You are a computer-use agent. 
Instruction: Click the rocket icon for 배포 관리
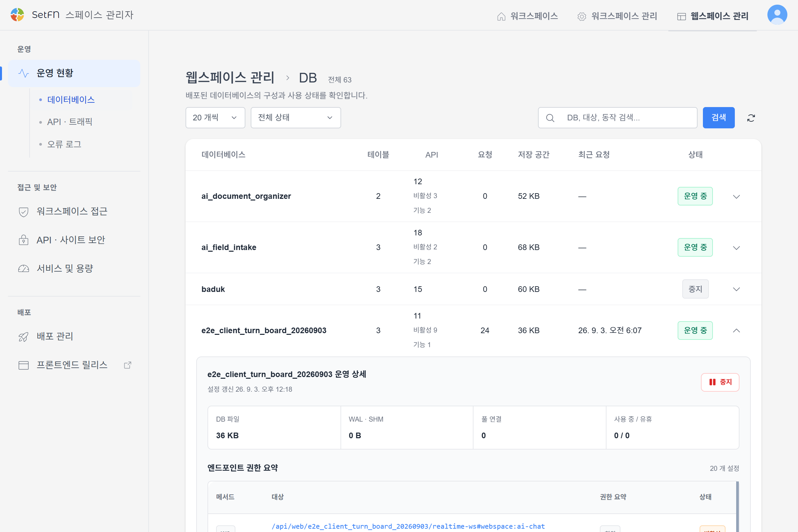23,336
